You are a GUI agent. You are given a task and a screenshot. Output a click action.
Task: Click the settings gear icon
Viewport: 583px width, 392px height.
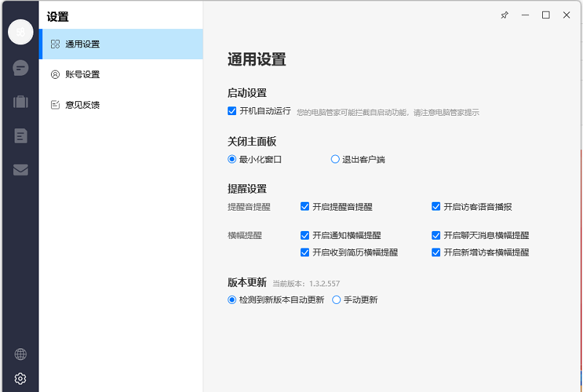click(20, 378)
